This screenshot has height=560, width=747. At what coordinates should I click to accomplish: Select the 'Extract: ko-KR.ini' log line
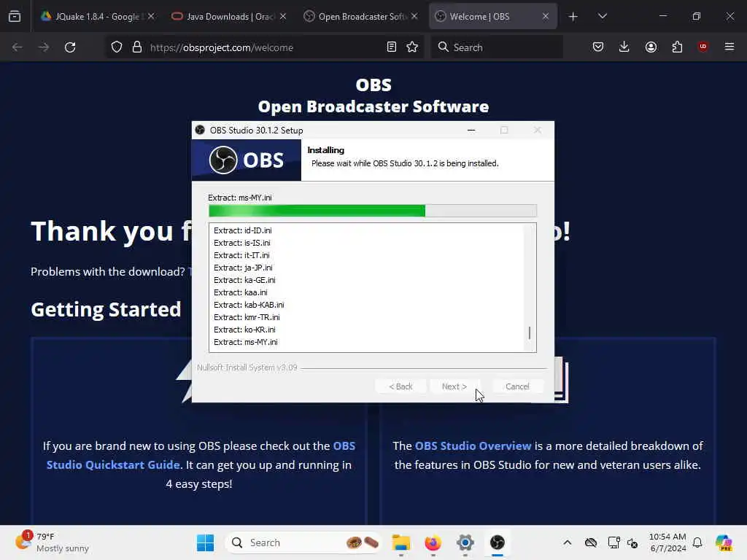[x=244, y=330]
